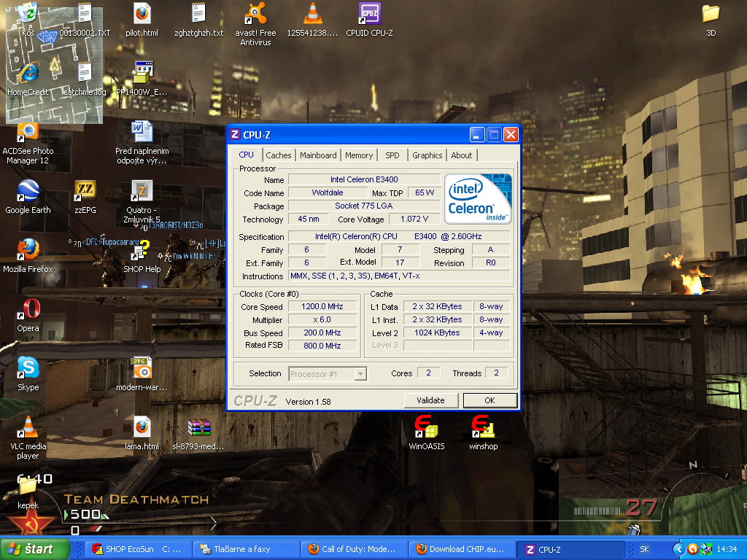747x560 pixels.
Task: Click the x 6.0 multiplier value
Action: pyautogui.click(x=322, y=319)
